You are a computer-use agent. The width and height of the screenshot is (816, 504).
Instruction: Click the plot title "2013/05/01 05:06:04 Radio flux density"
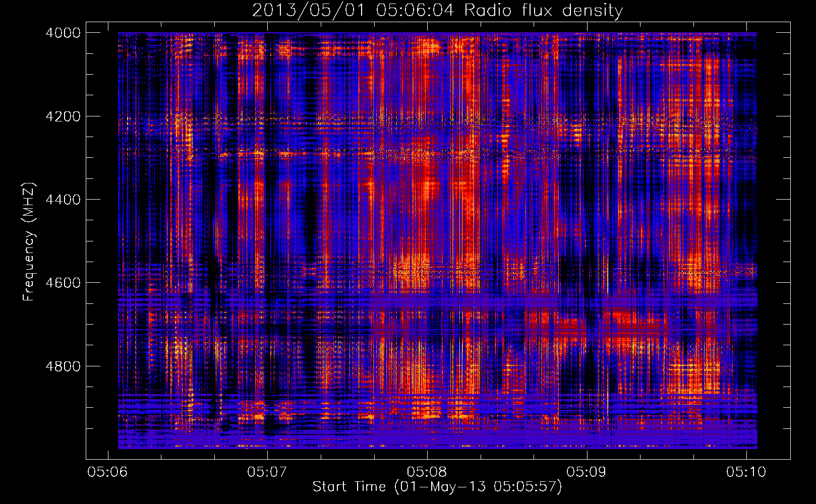pyautogui.click(x=437, y=11)
